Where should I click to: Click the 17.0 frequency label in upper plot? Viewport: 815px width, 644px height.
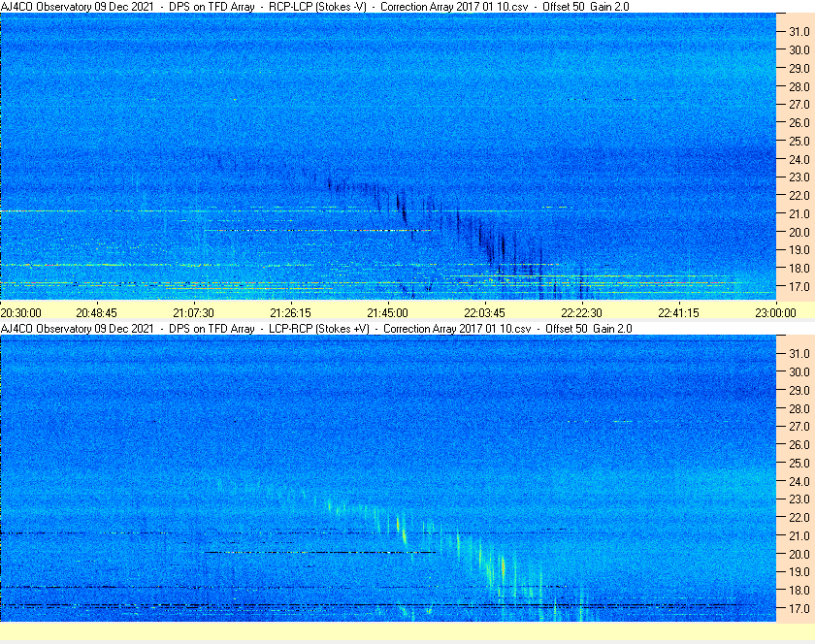(799, 286)
